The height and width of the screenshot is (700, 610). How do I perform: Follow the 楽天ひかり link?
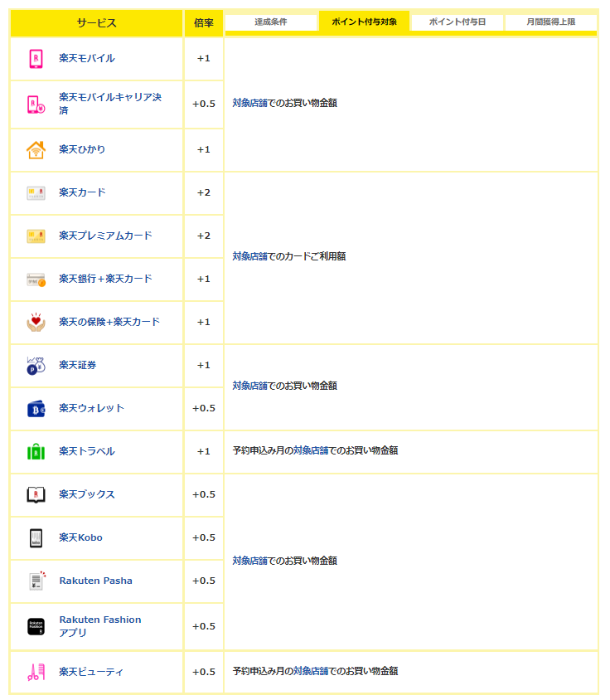pos(82,149)
